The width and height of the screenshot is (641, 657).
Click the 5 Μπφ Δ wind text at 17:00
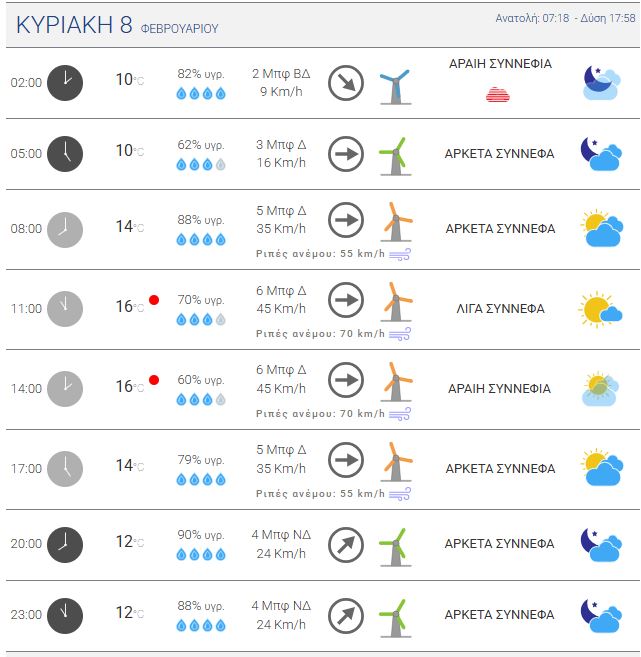(x=281, y=450)
